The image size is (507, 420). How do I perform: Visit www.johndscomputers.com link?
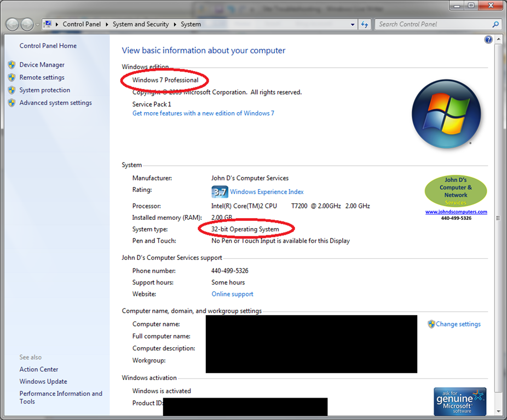pos(456,212)
